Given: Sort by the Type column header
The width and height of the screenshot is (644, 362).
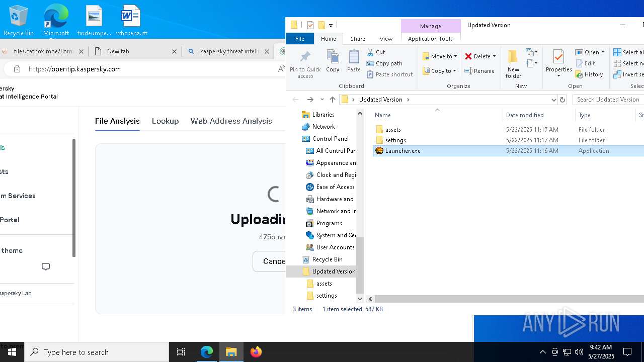Looking at the screenshot, I should click(605, 115).
